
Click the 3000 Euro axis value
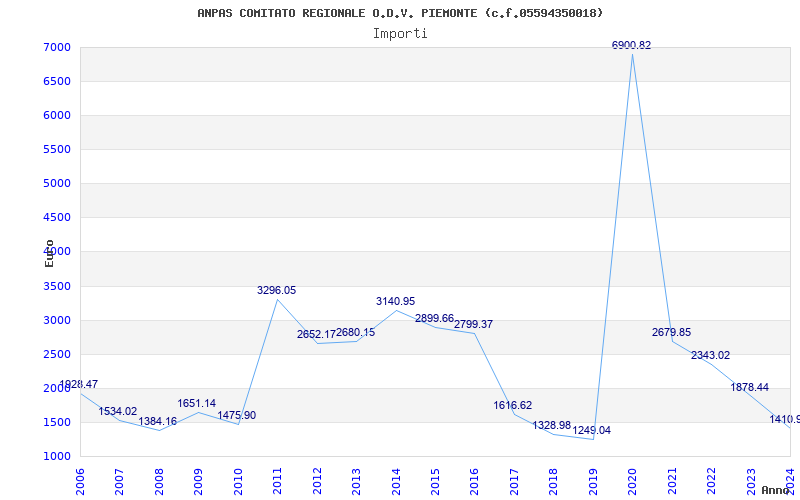(57, 320)
